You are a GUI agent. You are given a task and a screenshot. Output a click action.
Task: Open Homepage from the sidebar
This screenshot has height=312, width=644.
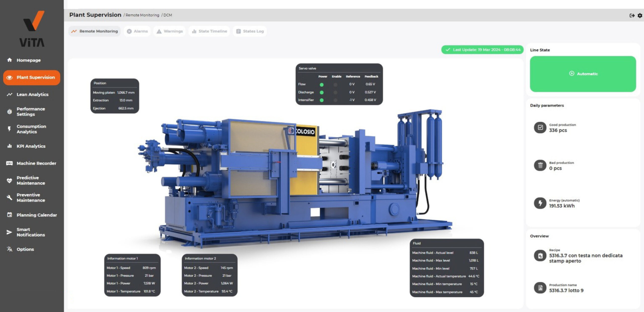point(28,60)
